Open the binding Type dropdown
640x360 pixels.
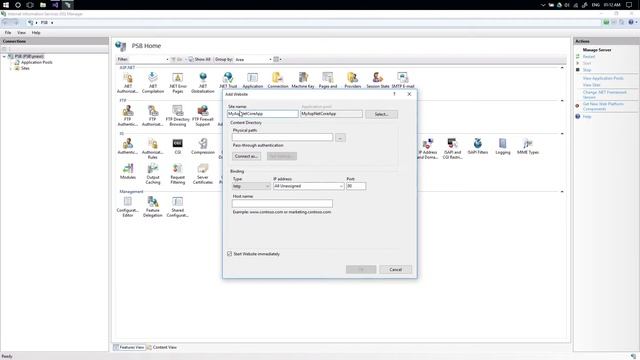[x=251, y=186]
